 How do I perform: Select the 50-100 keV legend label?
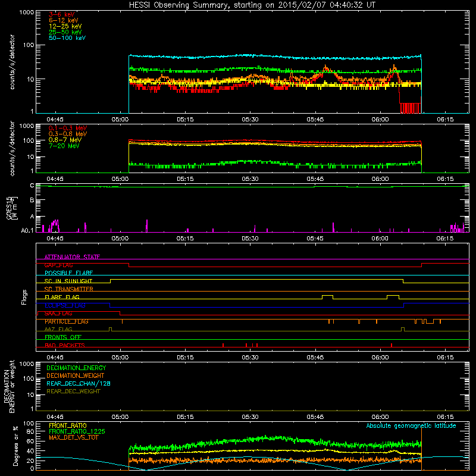[67, 38]
